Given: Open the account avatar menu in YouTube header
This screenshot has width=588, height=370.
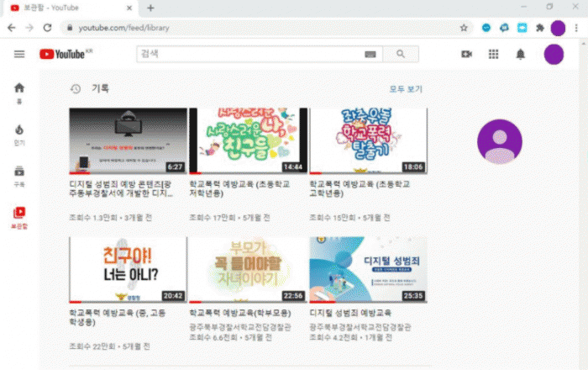Looking at the screenshot, I should tap(554, 54).
